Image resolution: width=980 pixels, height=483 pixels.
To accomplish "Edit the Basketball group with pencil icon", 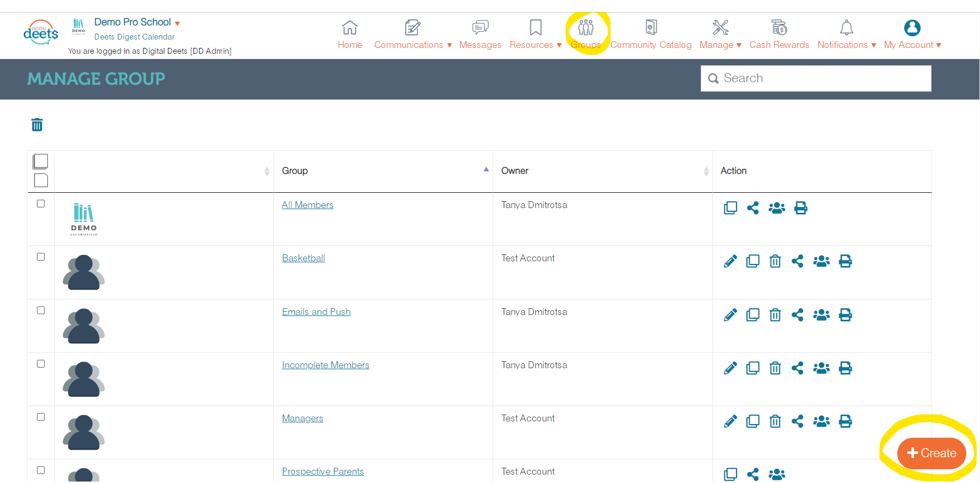I will click(730, 261).
